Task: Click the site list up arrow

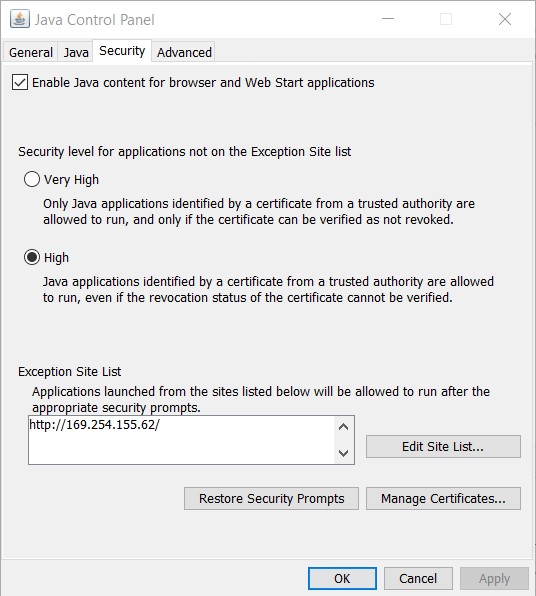Action: click(x=344, y=427)
